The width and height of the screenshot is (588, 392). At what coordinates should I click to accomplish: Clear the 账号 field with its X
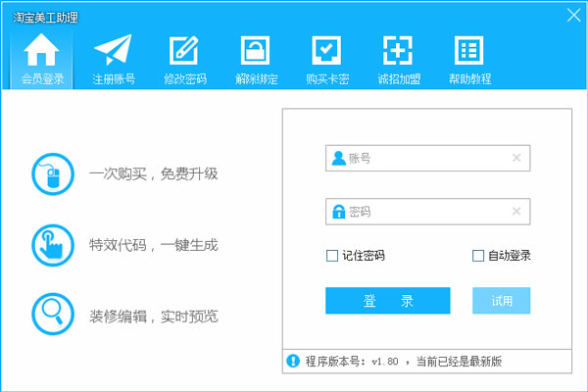click(x=516, y=158)
